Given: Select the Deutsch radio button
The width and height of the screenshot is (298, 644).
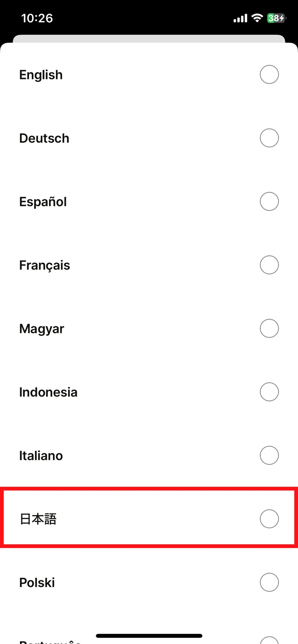Looking at the screenshot, I should 269,138.
